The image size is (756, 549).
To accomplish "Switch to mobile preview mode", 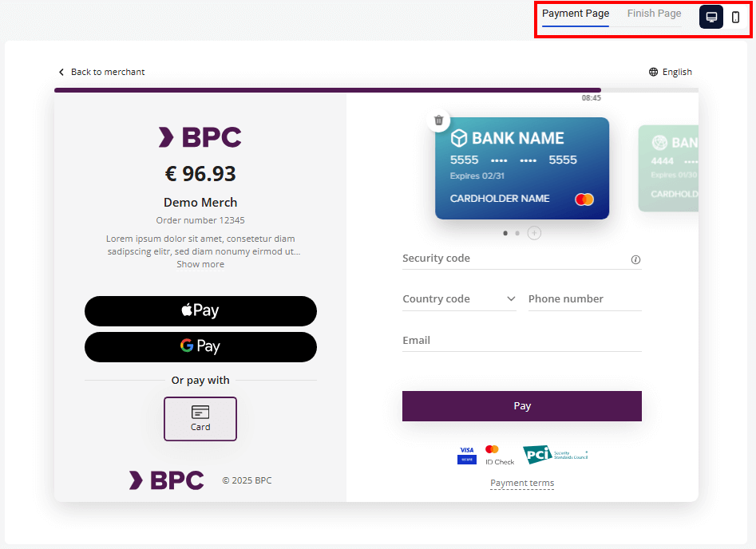I will [735, 17].
